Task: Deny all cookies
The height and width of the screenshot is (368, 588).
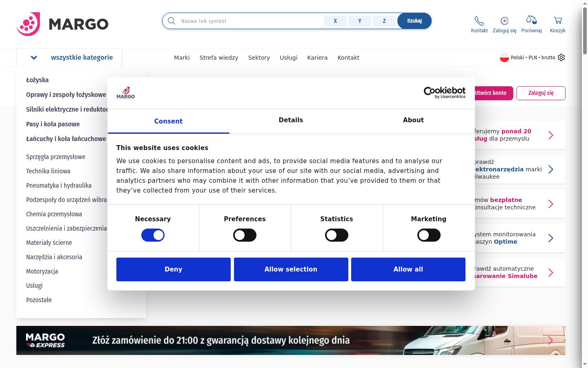Action: pyautogui.click(x=174, y=269)
